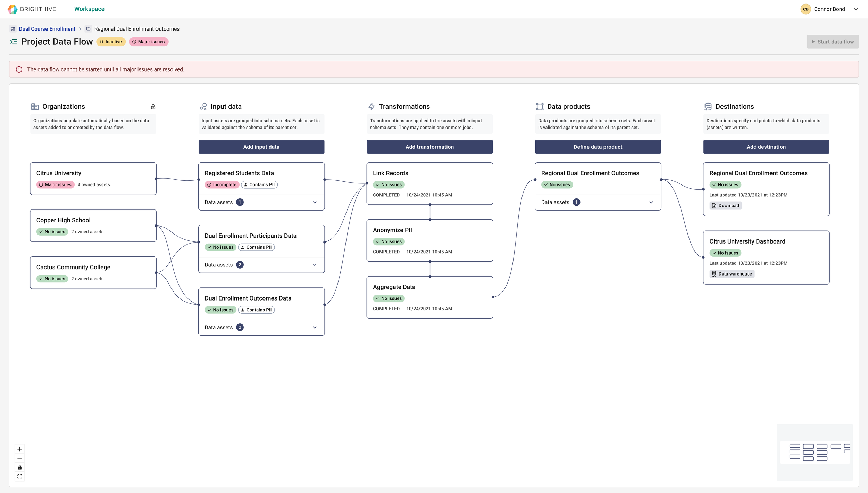Click Download on Regional Dual Enrollment Outcomes
This screenshot has height=493, width=868.
(725, 205)
